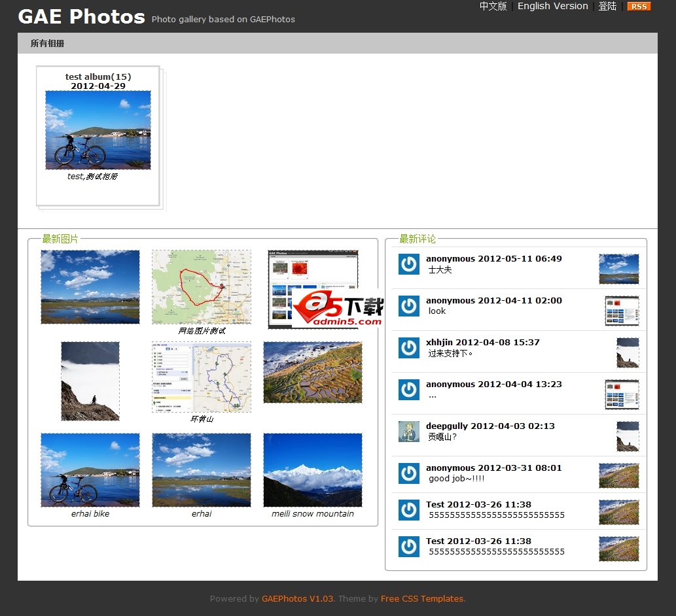Click deepgully's cartoon avatar
This screenshot has height=616, width=676.
coord(409,432)
